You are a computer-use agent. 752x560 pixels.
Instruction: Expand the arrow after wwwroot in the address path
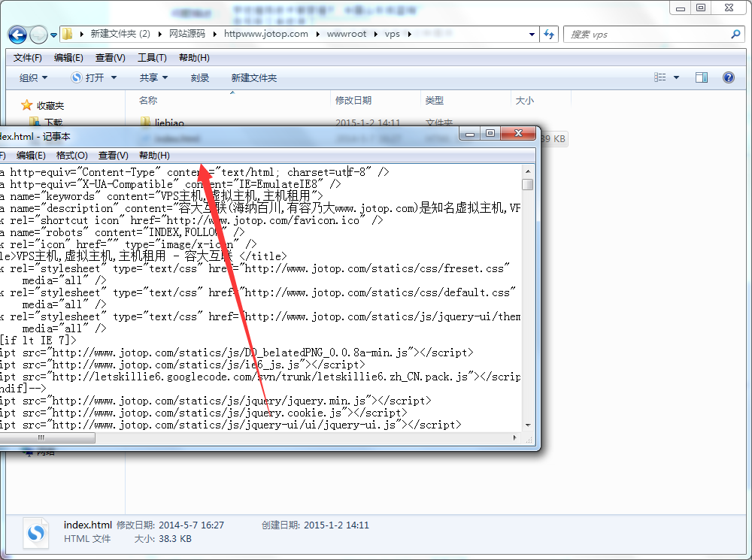click(375, 34)
